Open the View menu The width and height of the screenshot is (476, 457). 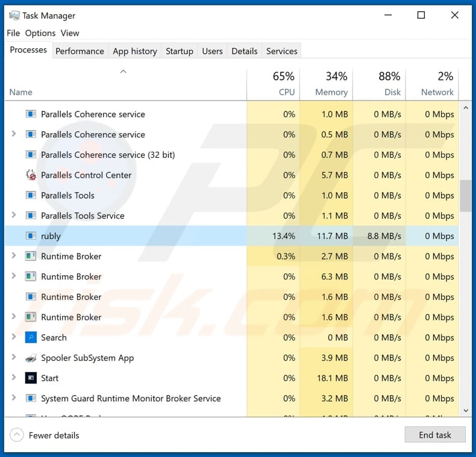[70, 33]
